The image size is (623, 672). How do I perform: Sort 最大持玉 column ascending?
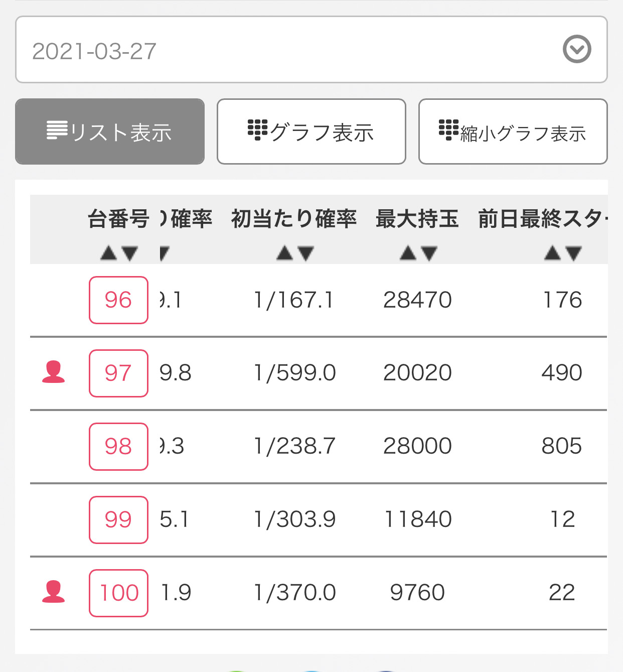(408, 253)
